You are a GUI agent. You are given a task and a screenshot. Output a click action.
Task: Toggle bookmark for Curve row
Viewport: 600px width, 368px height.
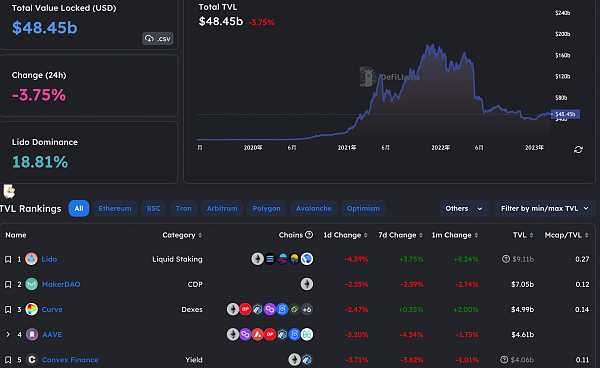tap(8, 309)
